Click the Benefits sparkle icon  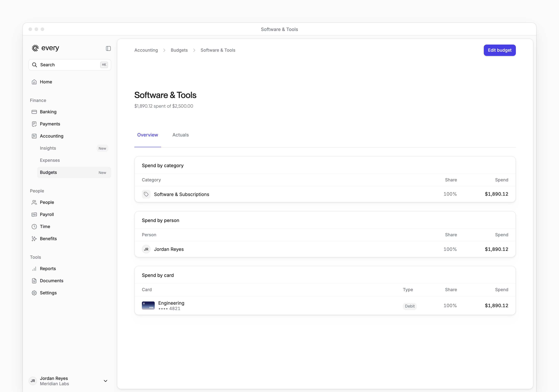(34, 239)
